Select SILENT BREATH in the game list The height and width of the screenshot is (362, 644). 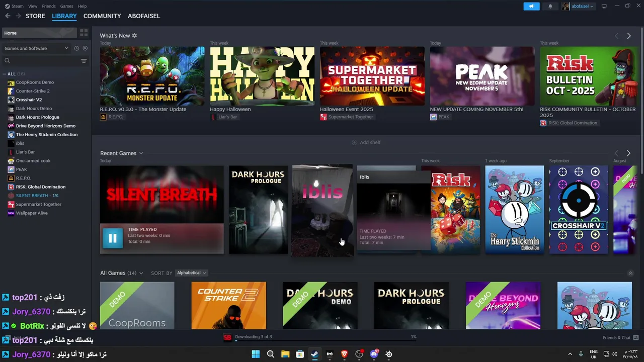coord(37,196)
